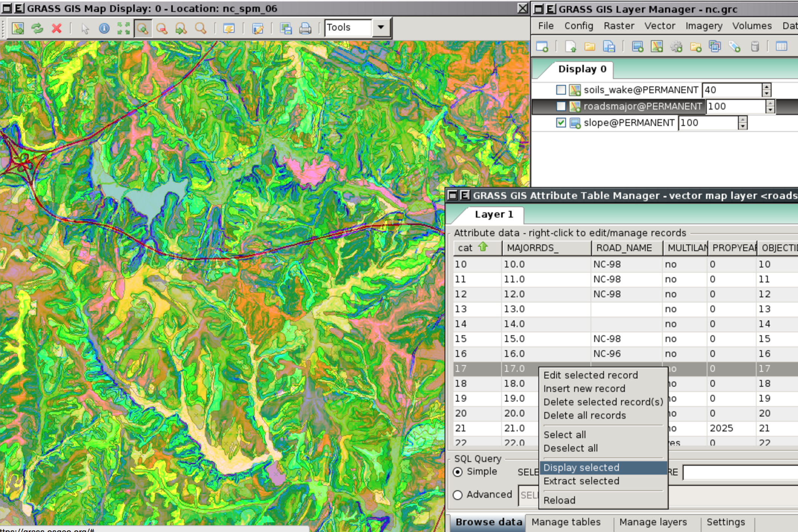Viewport: 798px width, 532px height.
Task: Choose Reload in context menu
Action: [603, 500]
